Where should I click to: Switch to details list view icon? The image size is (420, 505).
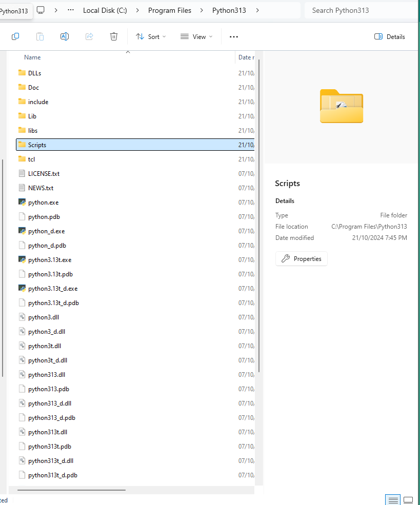393,500
